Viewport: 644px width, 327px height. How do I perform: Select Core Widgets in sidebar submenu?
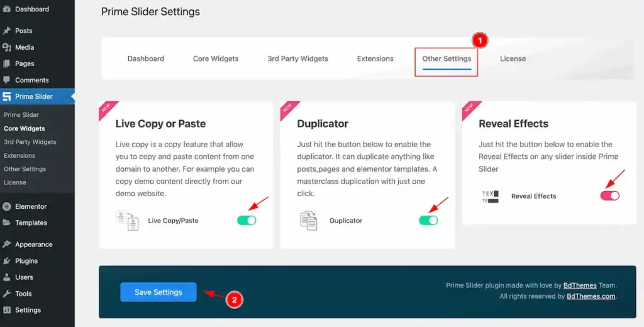(x=25, y=128)
